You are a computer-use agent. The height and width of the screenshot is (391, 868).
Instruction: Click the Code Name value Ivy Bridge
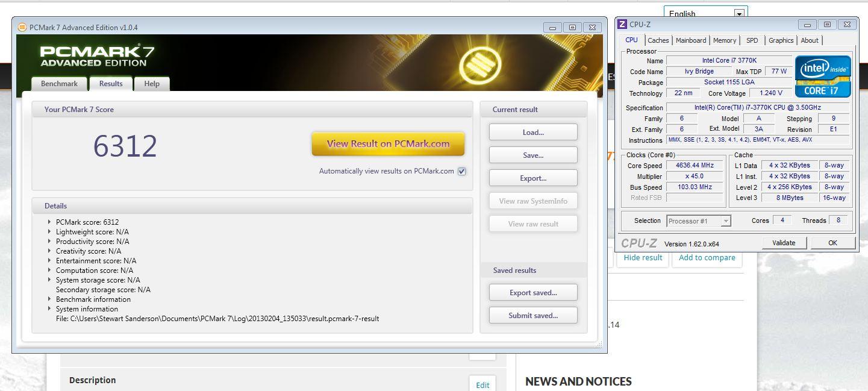699,71
